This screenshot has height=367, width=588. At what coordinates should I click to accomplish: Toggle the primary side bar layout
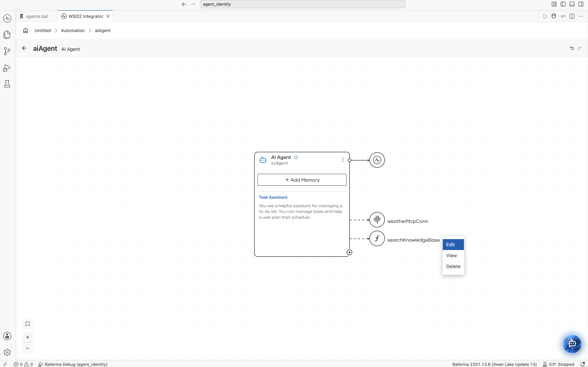[x=563, y=4]
